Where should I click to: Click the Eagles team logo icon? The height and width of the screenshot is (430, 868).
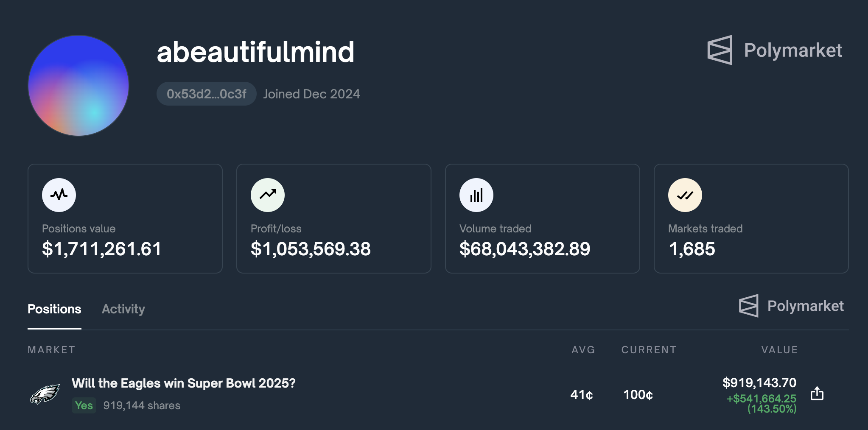(45, 394)
